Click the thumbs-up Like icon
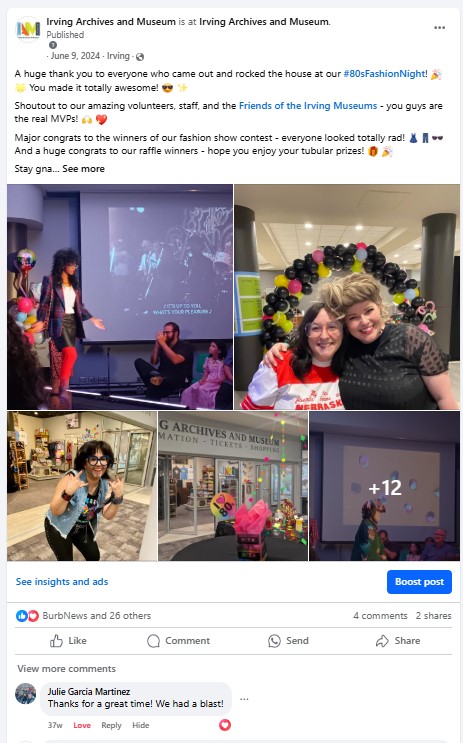The image size is (463, 743). tap(56, 641)
